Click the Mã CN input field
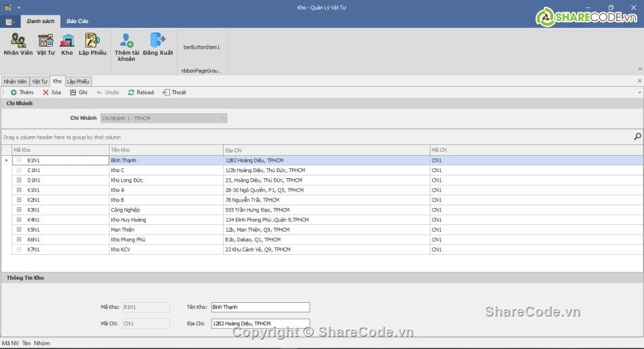Image resolution: width=644 pixels, height=349 pixels. [146, 323]
